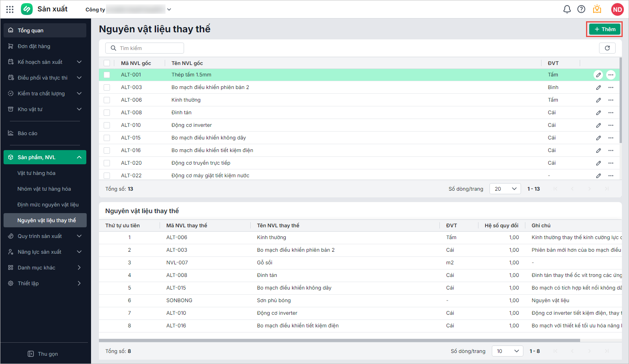This screenshot has height=364, width=629.
Task: Click the Tìm kiếm search field
Action: [145, 48]
